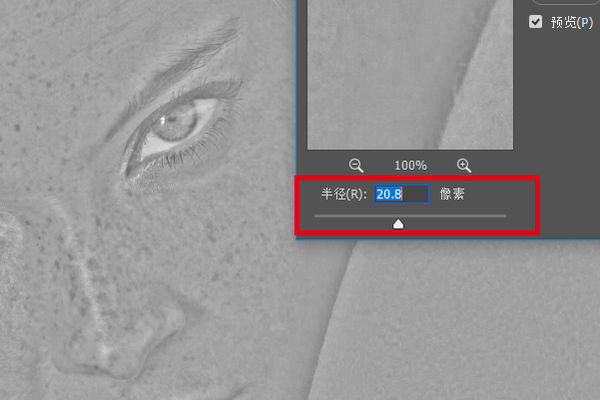Click the 100% zoom level readout
This screenshot has height=400, width=600.
click(410, 166)
